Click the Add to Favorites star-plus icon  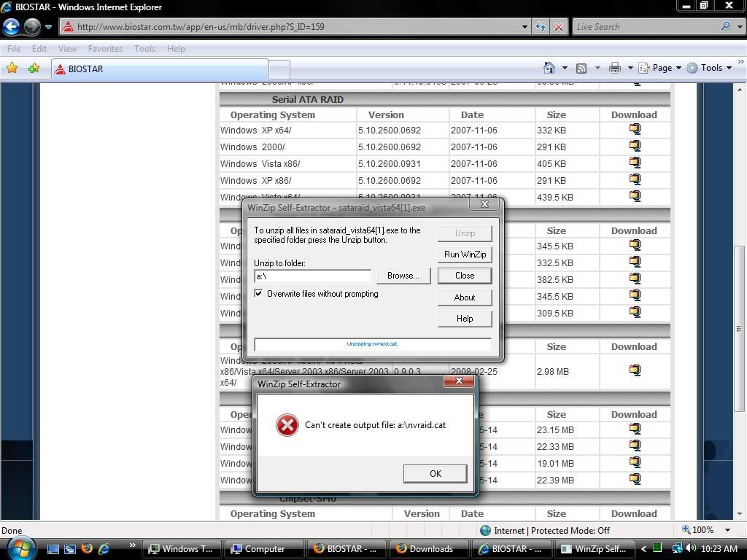coord(34,68)
